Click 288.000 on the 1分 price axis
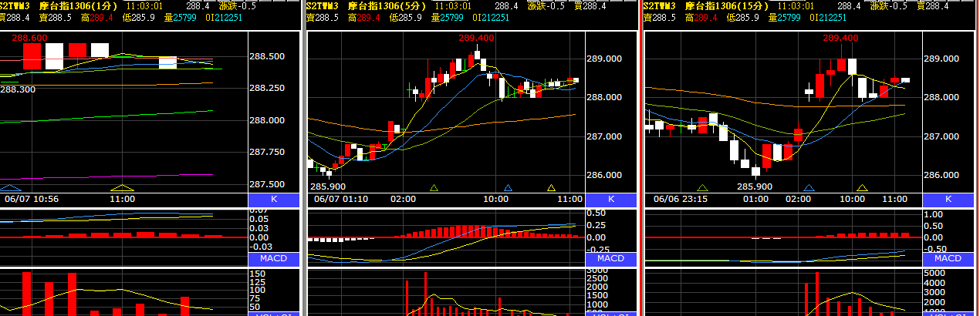This screenshot has height=316, width=980. (x=269, y=120)
